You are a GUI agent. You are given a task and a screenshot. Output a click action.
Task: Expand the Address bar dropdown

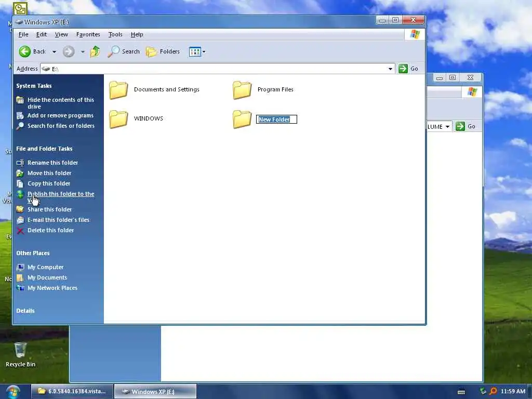pos(390,69)
